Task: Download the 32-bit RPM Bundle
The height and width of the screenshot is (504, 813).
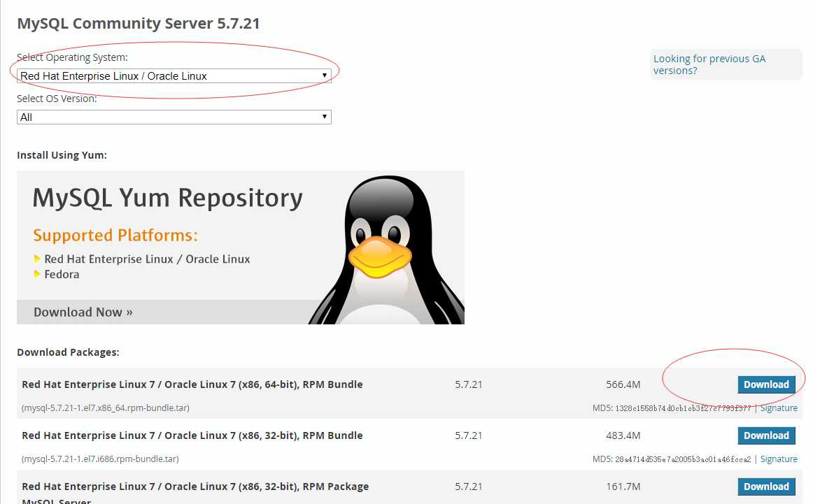Action: pos(766,435)
